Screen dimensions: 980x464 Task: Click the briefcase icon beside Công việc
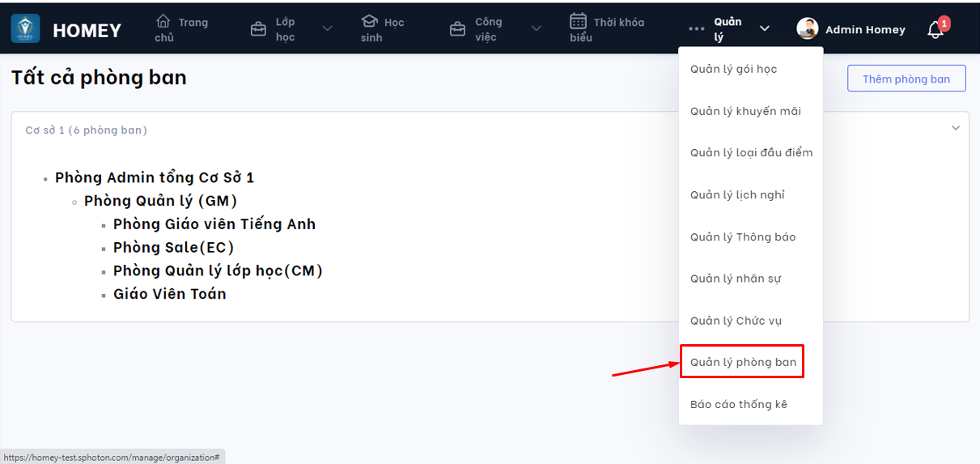coord(457,29)
